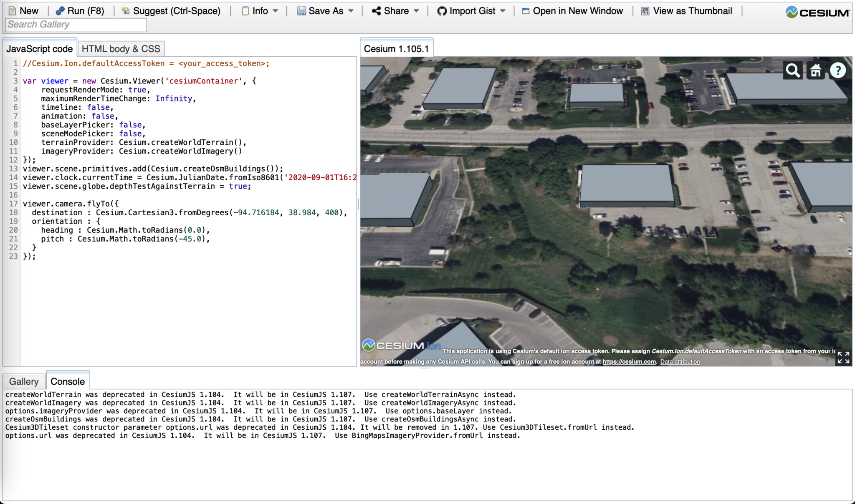Click inside the Search Gallery field
The image size is (855, 504).
click(x=75, y=25)
